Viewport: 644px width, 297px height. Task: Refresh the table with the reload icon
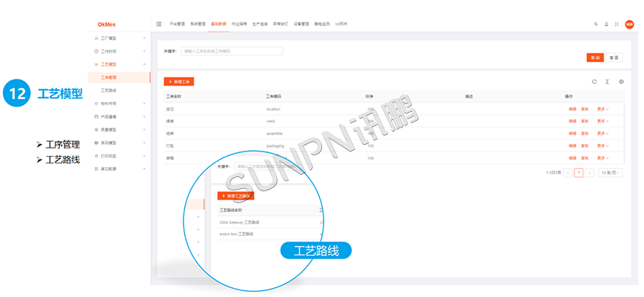(x=594, y=82)
